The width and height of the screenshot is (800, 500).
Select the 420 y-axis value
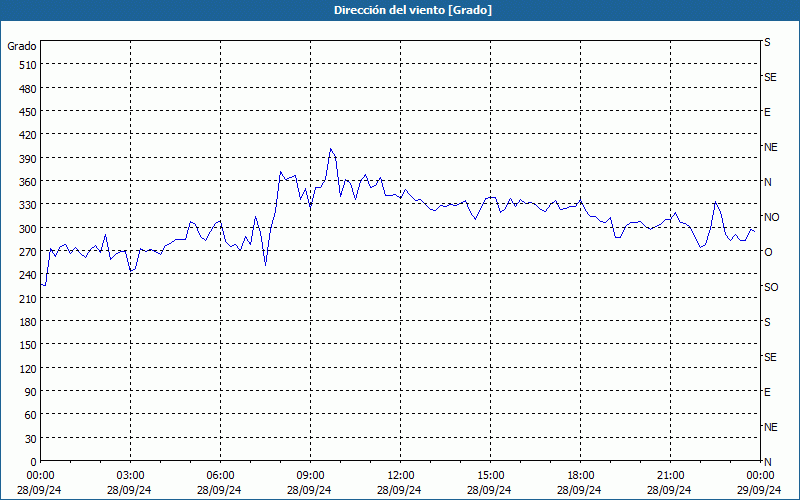(x=28, y=135)
